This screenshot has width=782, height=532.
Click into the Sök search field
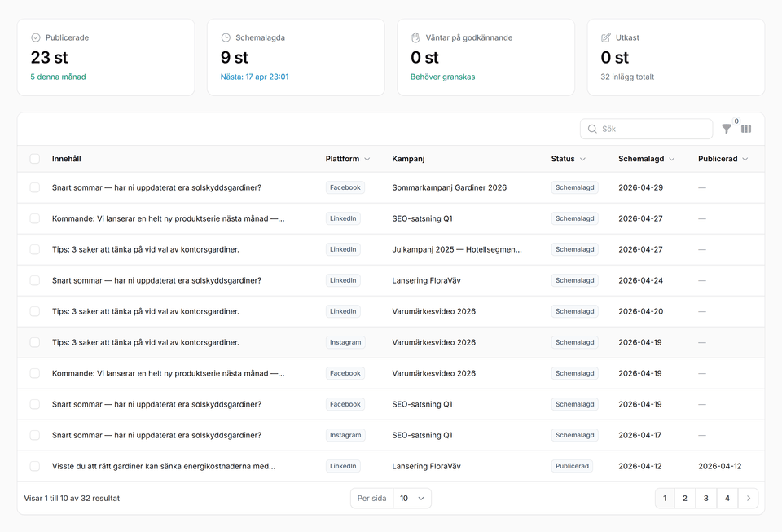pyautogui.click(x=653, y=129)
